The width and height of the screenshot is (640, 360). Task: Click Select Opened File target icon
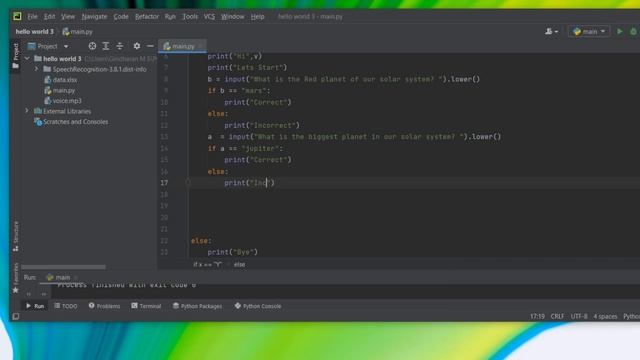(x=92, y=46)
